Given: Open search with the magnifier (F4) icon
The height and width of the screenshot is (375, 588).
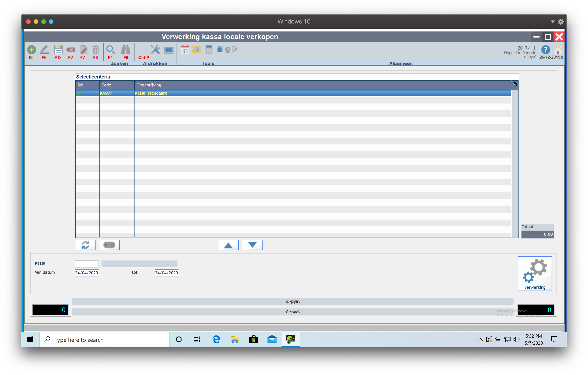Looking at the screenshot, I should click(x=110, y=50).
